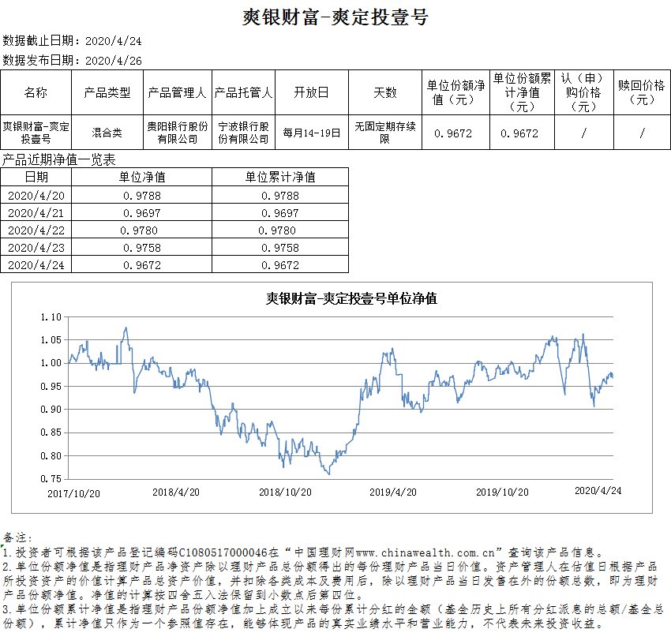The height and width of the screenshot is (644, 671).
Task: Click the www.chinawealth.com.cn web address
Action: 425,552
